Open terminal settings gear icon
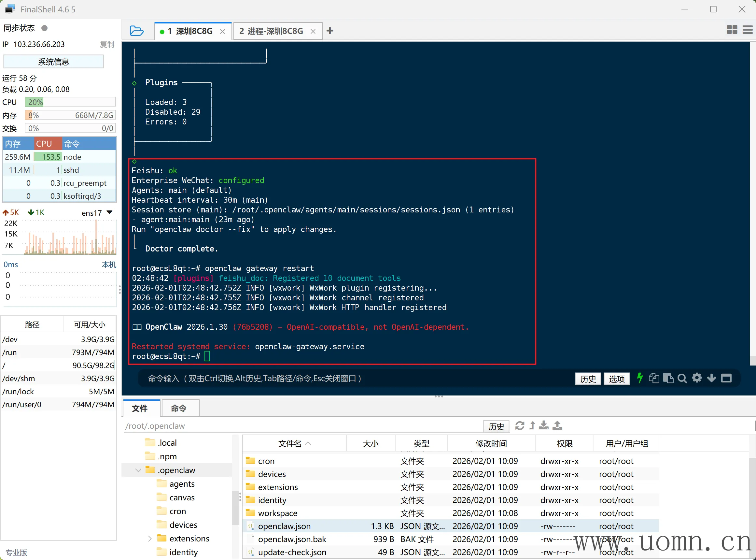The image size is (756, 560). [x=697, y=378]
